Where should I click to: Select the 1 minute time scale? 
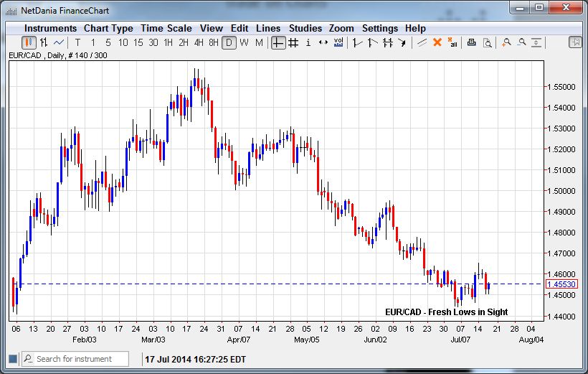pos(93,43)
